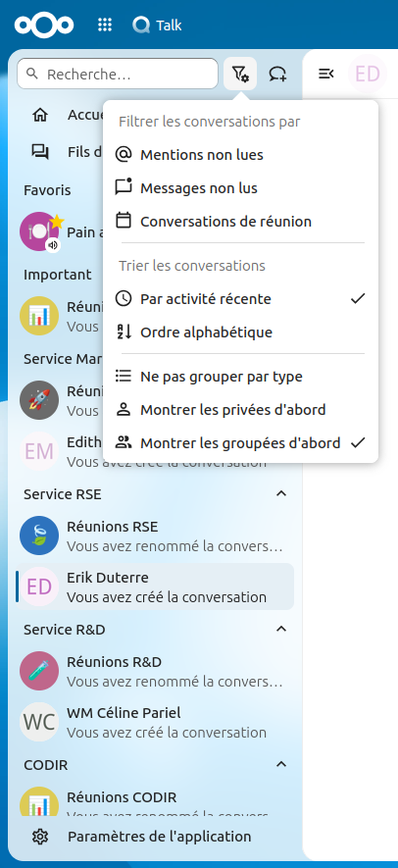398x868 pixels.
Task: Collapse the Service R&D section
Action: 281,629
